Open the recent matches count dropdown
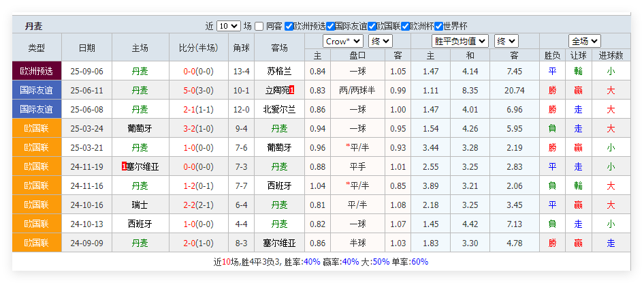644x283 pixels. pos(228,26)
